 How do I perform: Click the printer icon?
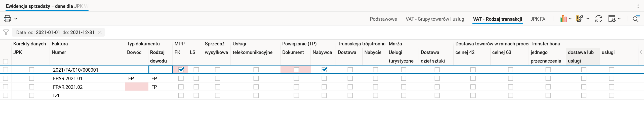pyautogui.click(x=7, y=19)
